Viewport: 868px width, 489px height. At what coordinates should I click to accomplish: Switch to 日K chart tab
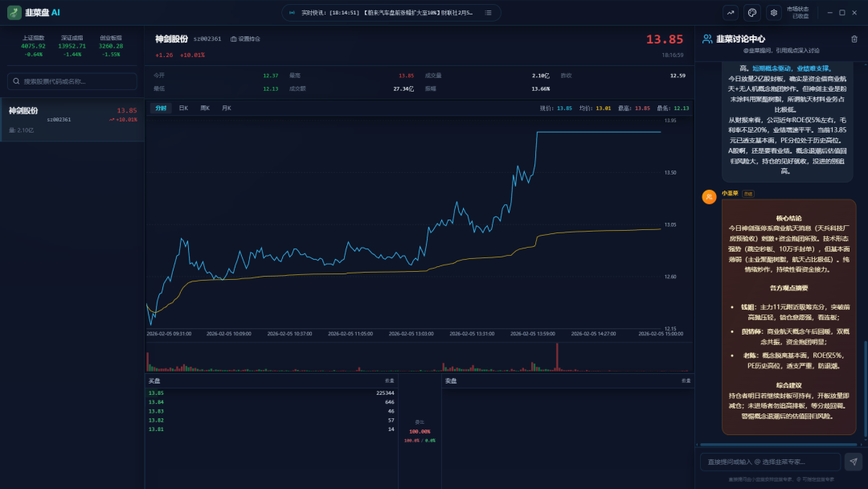[x=183, y=108]
